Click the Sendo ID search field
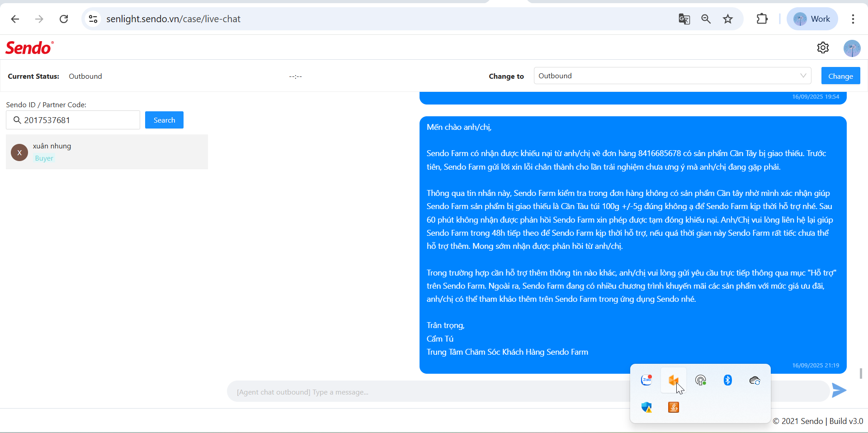This screenshot has height=433, width=868. coord(73,120)
